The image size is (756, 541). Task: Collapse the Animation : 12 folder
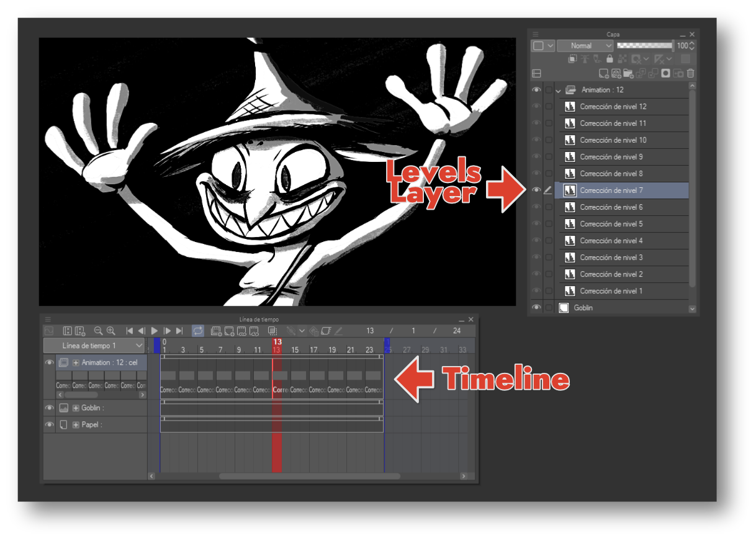coord(557,89)
